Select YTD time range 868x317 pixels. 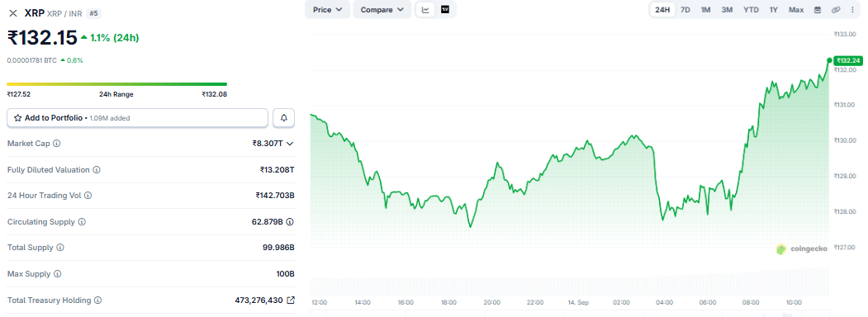pos(752,9)
